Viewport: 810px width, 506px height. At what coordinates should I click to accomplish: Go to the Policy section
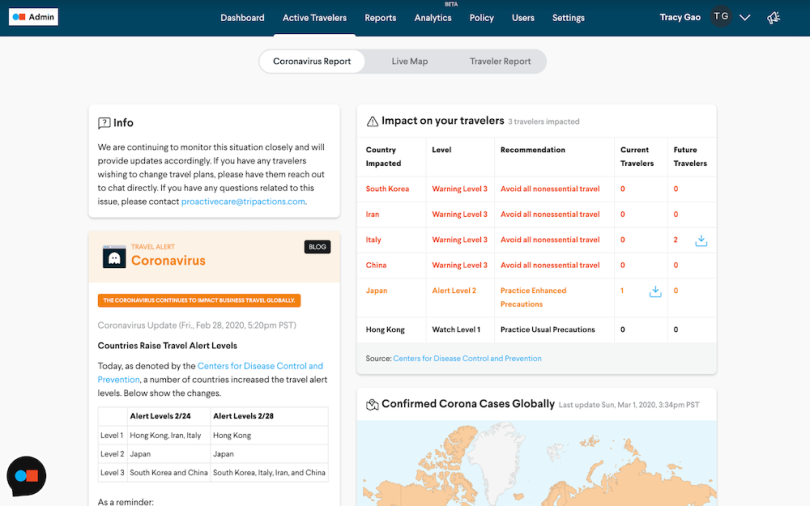pyautogui.click(x=481, y=18)
